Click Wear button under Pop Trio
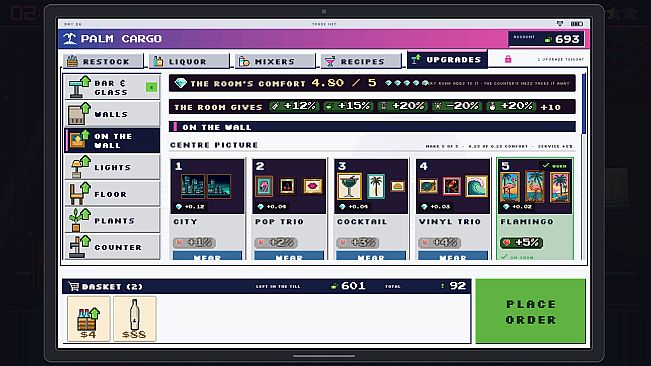This screenshot has width=651, height=366. click(289, 256)
